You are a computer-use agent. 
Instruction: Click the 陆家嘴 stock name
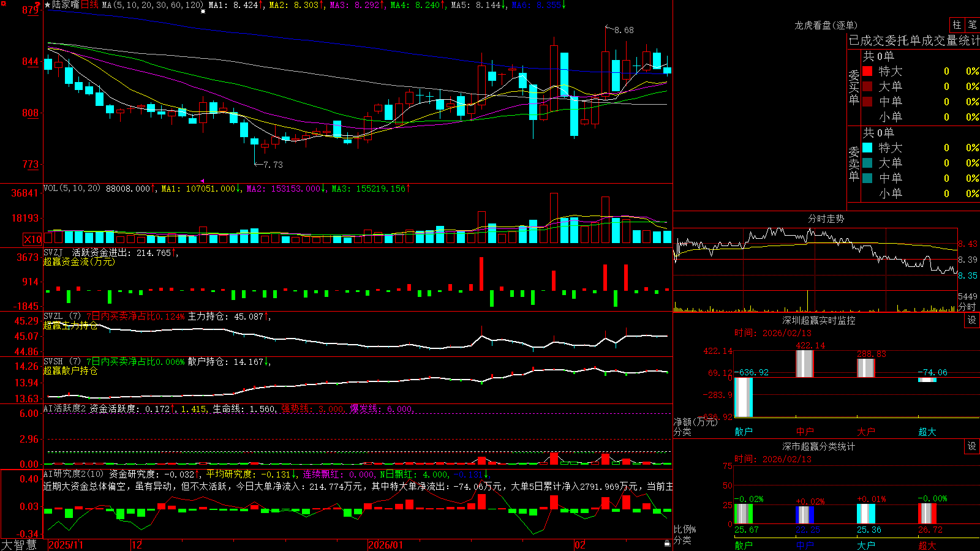66,5
